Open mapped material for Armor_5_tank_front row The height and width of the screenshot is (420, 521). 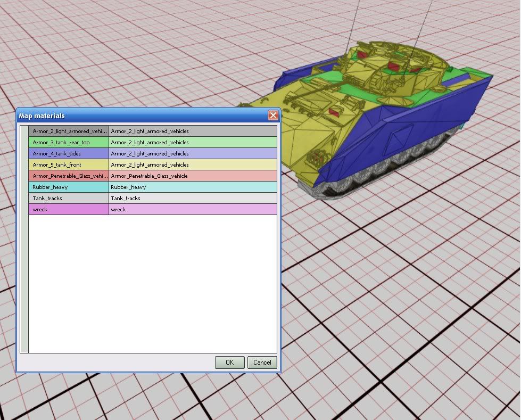193,165
